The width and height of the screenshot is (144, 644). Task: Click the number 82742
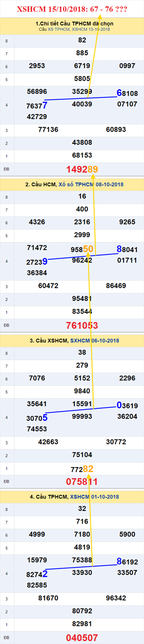(37, 574)
